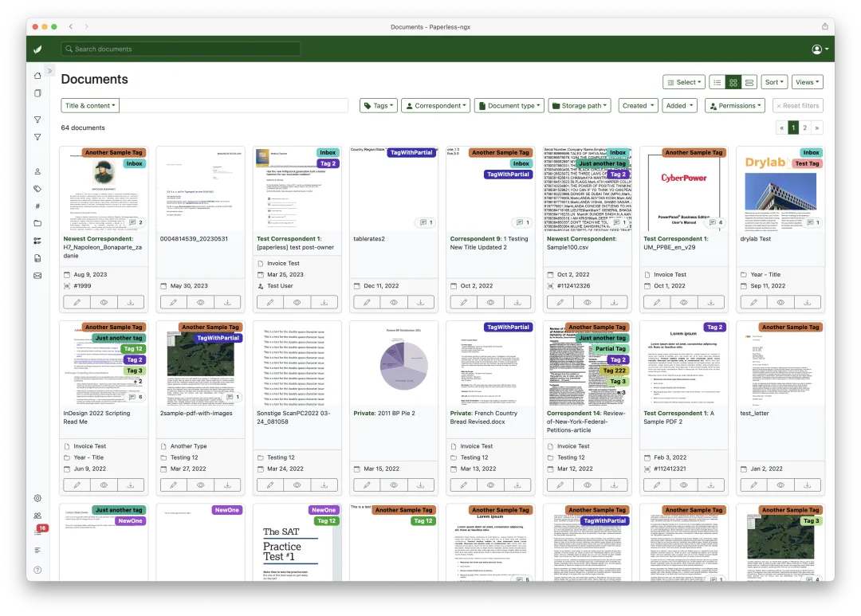Screen dimensions: 861x616
Task: Open notes bubble on UM_PPBE_en_v29 card
Action: click(716, 222)
